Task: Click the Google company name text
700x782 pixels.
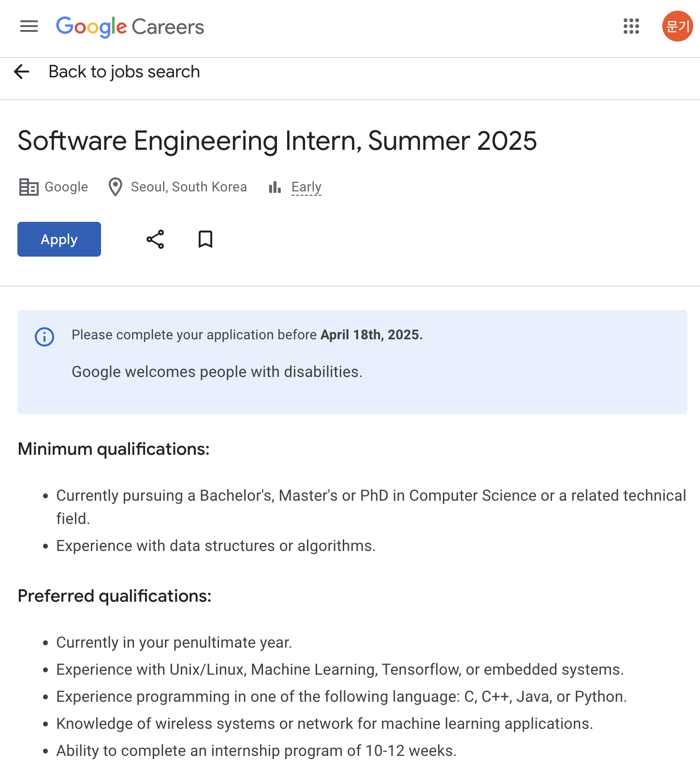Action: [66, 187]
